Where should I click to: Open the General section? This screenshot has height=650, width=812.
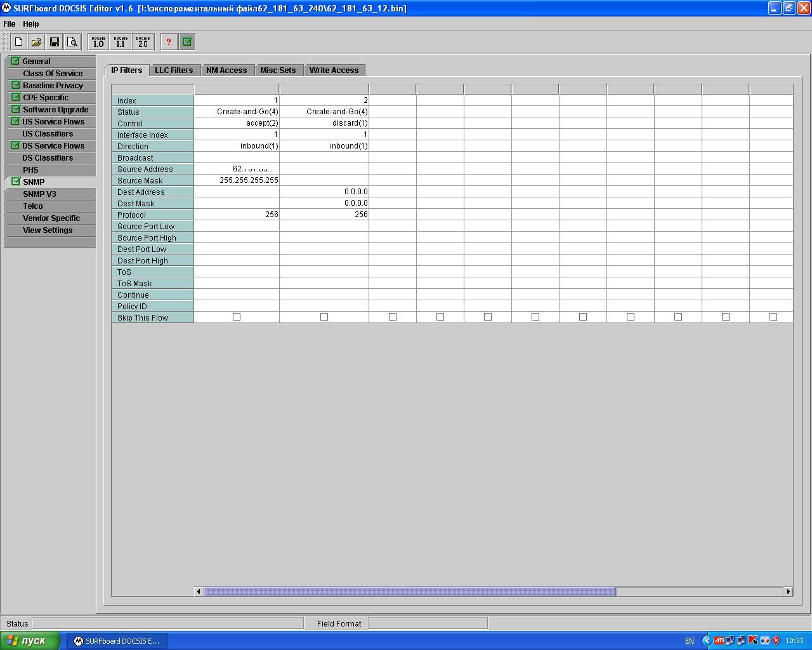[50, 62]
